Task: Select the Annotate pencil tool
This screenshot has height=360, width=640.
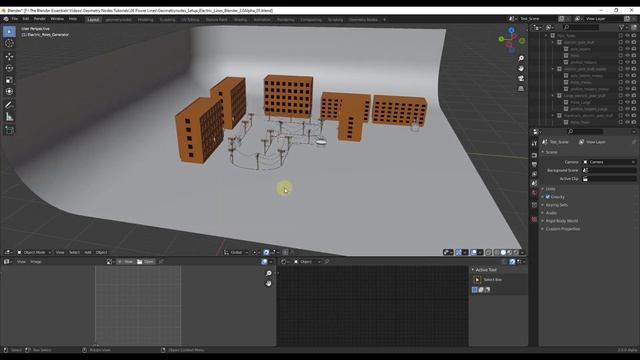Action: pos(9,105)
